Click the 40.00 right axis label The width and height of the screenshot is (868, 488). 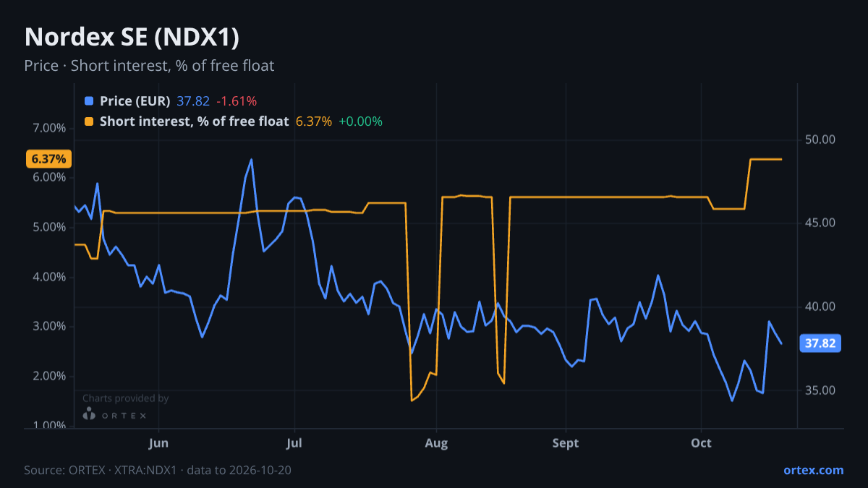click(x=820, y=307)
